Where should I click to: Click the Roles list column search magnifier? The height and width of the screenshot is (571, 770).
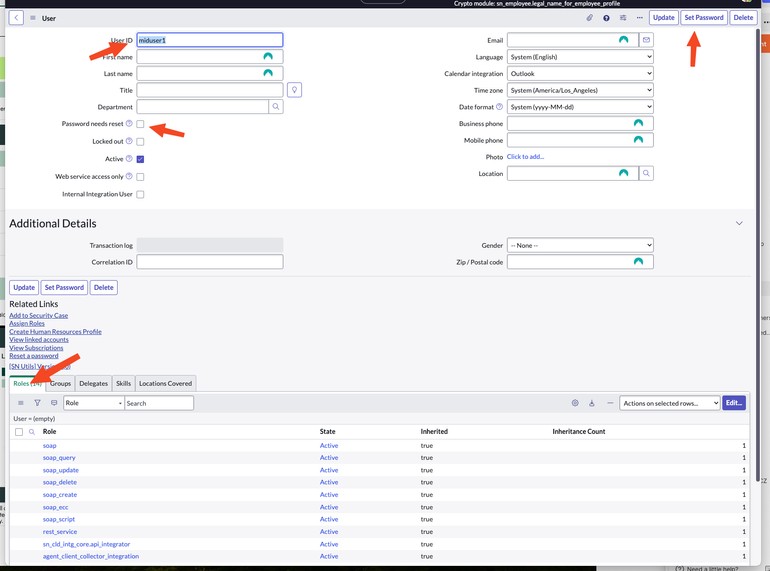tap(32, 432)
